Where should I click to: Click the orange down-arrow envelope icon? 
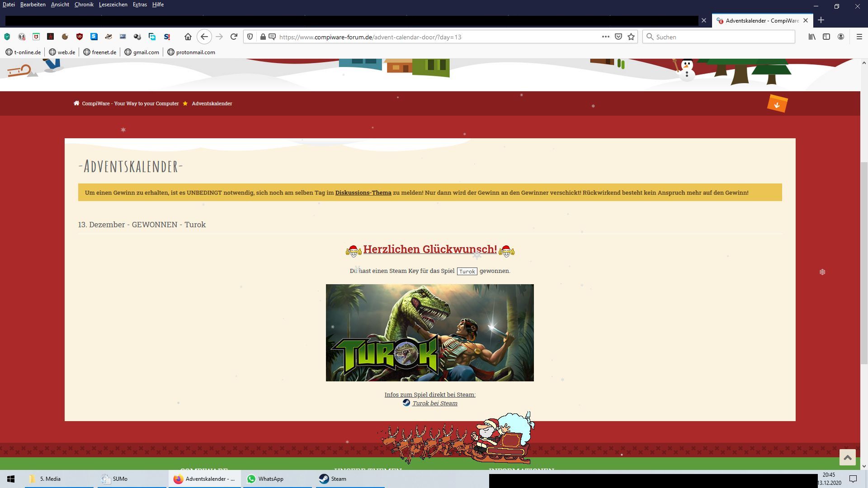point(777,103)
